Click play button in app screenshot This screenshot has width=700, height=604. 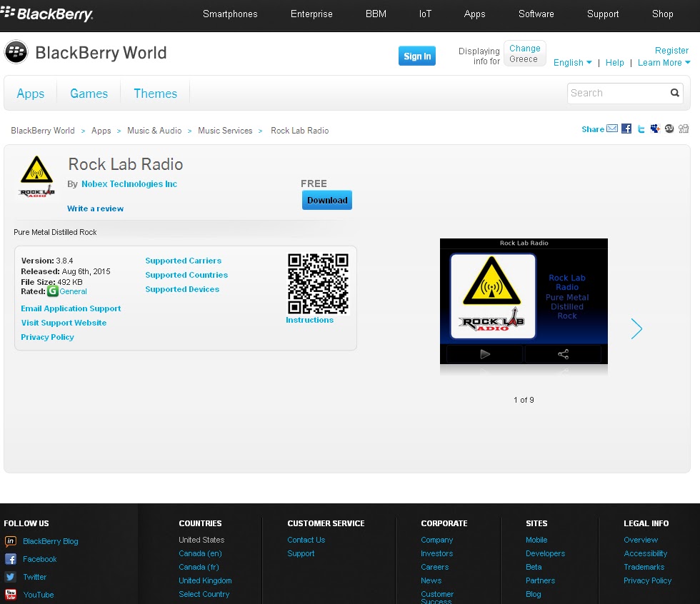pyautogui.click(x=485, y=354)
